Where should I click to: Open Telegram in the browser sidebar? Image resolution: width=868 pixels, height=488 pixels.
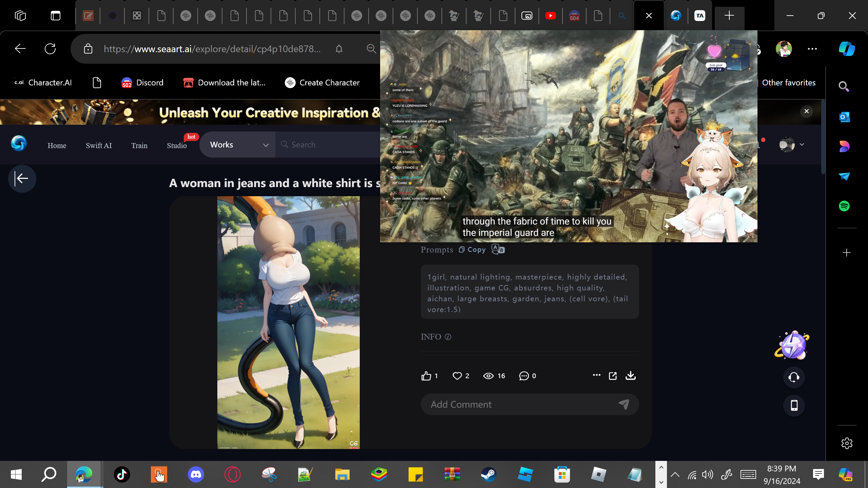(x=844, y=176)
